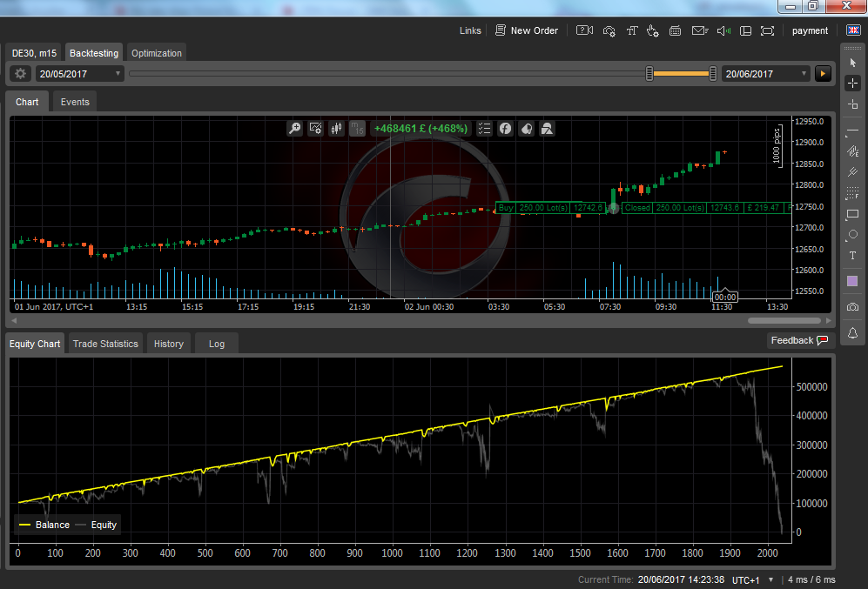Open chart viewing options icon
This screenshot has width=868, height=589.
[315, 129]
